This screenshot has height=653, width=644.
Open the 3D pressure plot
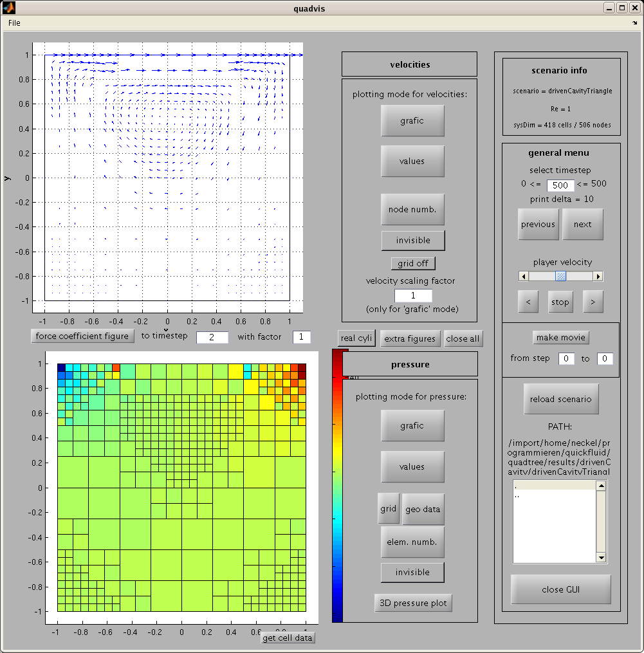[413, 603]
